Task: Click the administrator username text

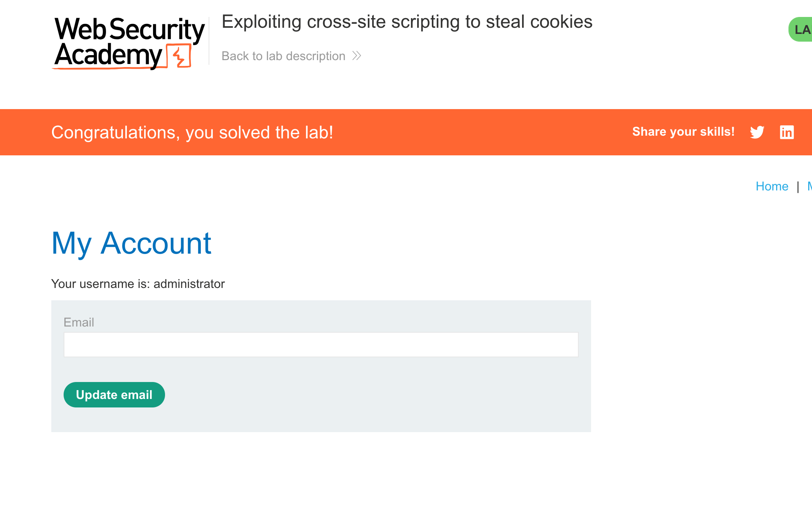Action: tap(189, 284)
